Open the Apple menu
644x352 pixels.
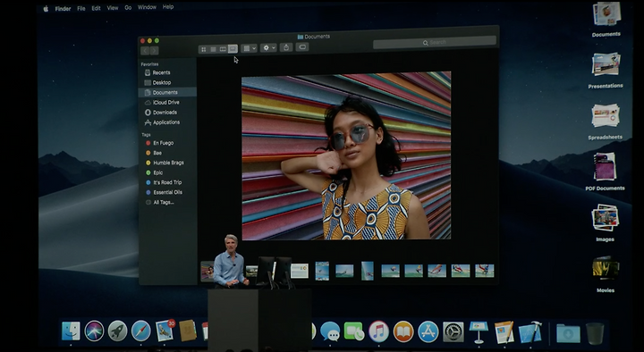click(x=46, y=9)
